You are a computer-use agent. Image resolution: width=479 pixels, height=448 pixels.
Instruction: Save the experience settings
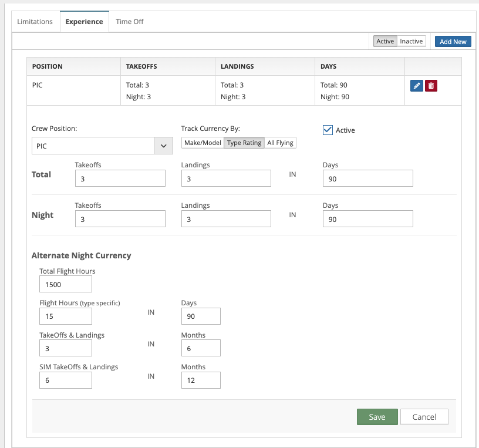tap(377, 417)
